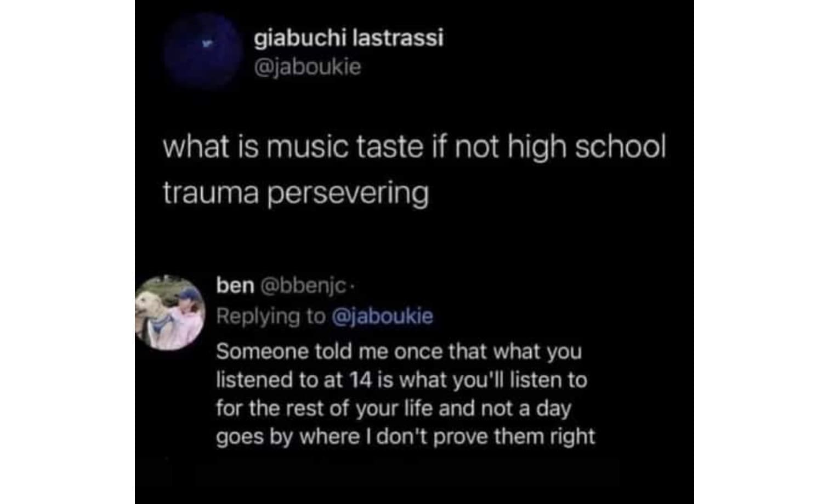840x504 pixels.
Task: Click the "trauma persevering" text line
Action: point(296,193)
